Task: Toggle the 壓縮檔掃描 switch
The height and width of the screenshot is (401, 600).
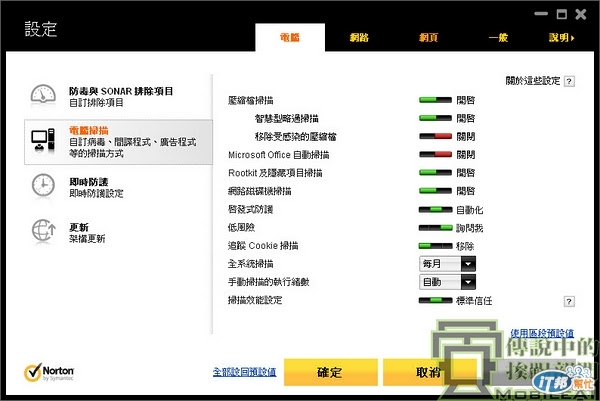Action: (x=435, y=100)
